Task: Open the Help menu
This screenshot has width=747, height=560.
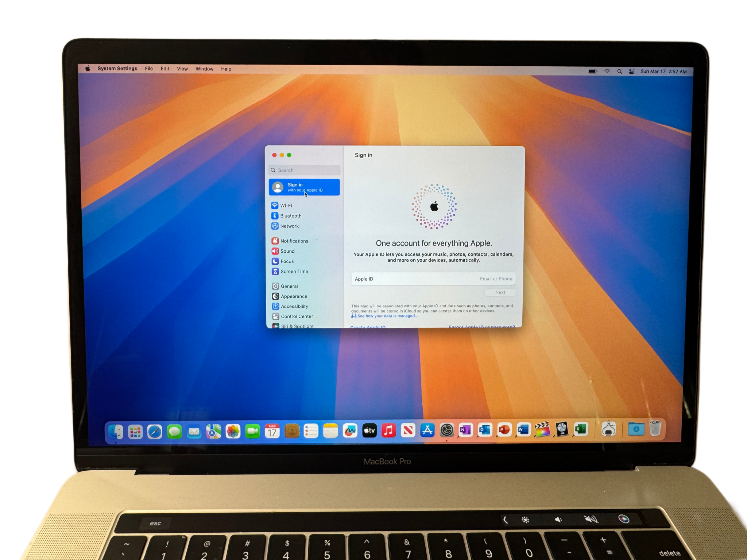Action: pyautogui.click(x=226, y=69)
